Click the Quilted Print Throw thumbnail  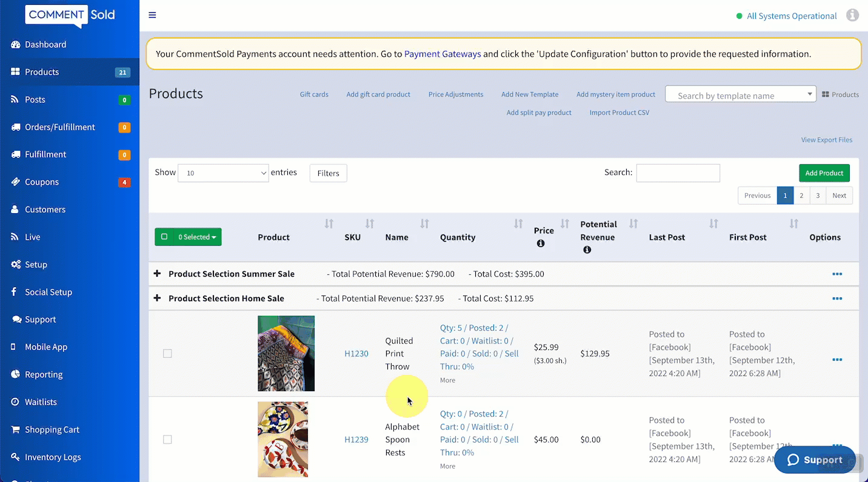tap(286, 354)
